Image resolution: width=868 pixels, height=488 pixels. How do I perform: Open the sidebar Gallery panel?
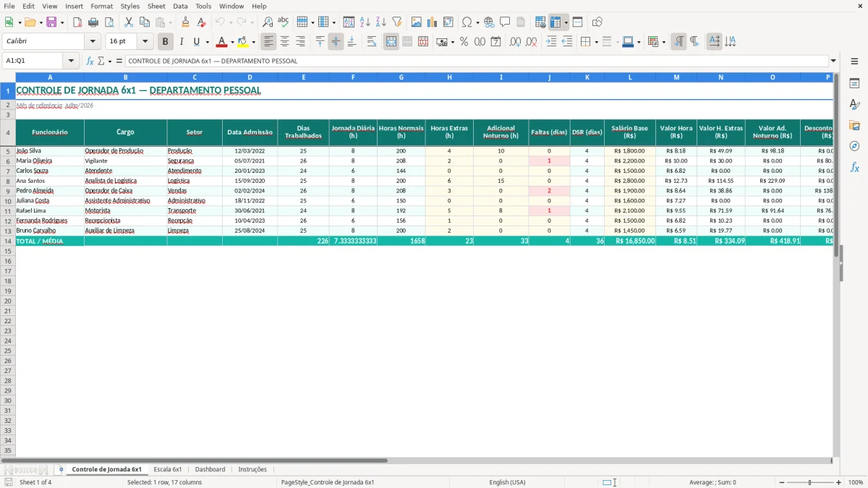854,125
